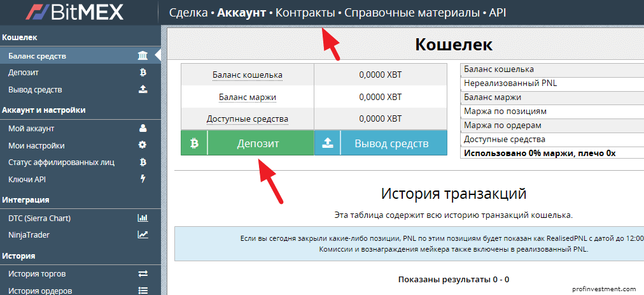Open Справочные материалы menu
This screenshot has height=295, width=644.
point(412,13)
